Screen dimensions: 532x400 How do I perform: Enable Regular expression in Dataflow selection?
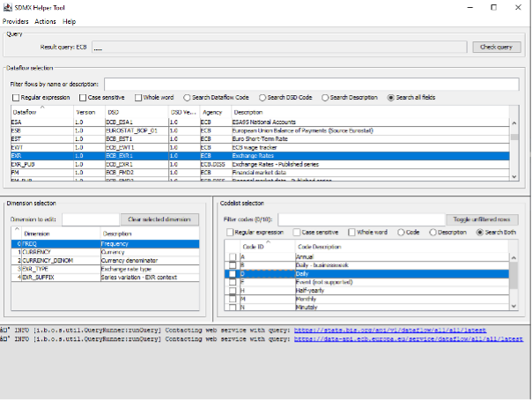coord(17,97)
